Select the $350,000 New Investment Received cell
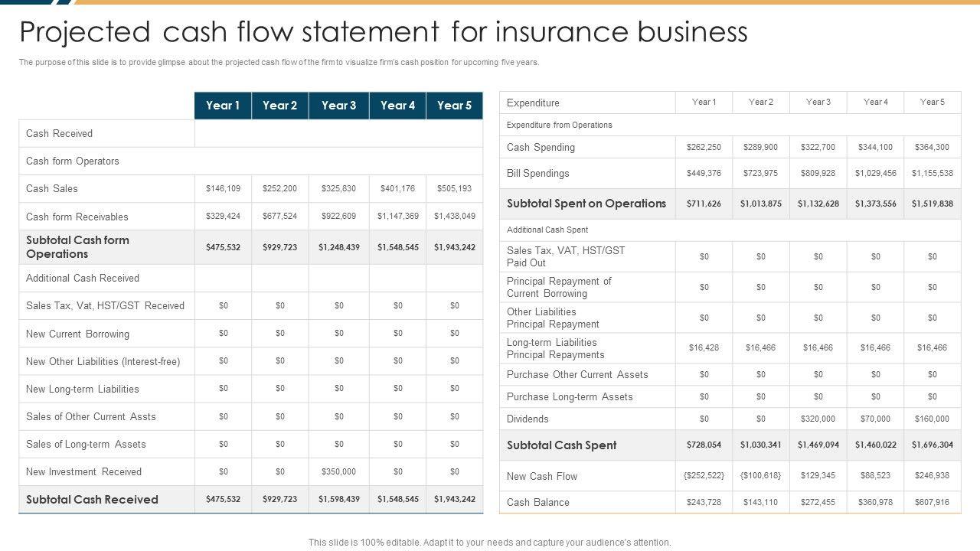 (x=338, y=471)
